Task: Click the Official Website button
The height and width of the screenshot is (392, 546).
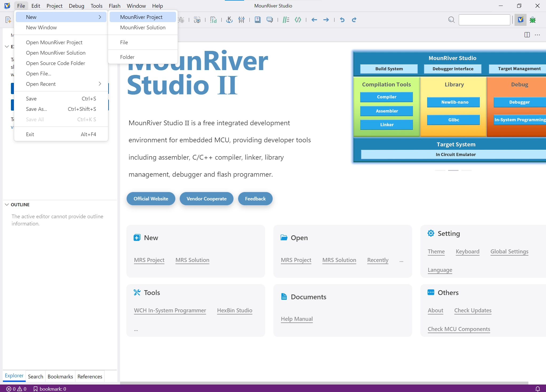Action: pyautogui.click(x=151, y=199)
